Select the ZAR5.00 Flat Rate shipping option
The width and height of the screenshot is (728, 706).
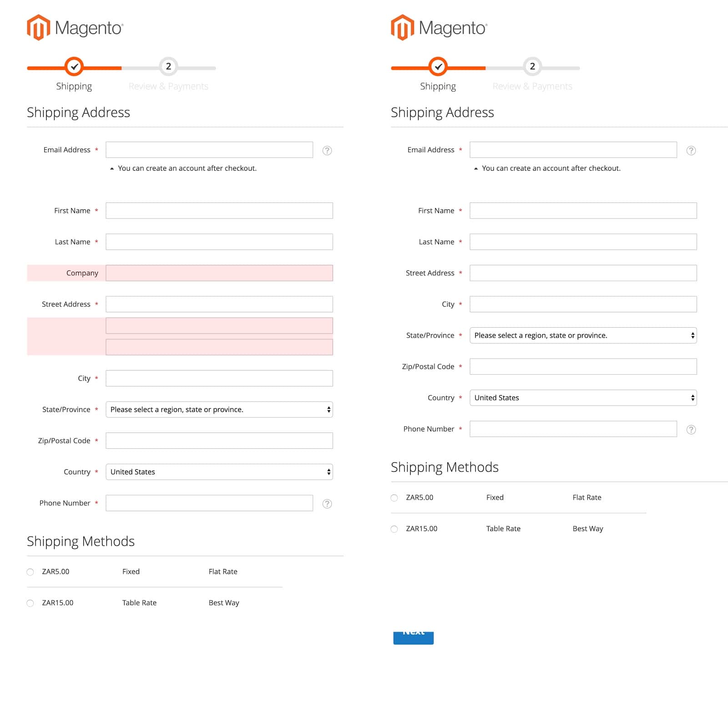30,572
